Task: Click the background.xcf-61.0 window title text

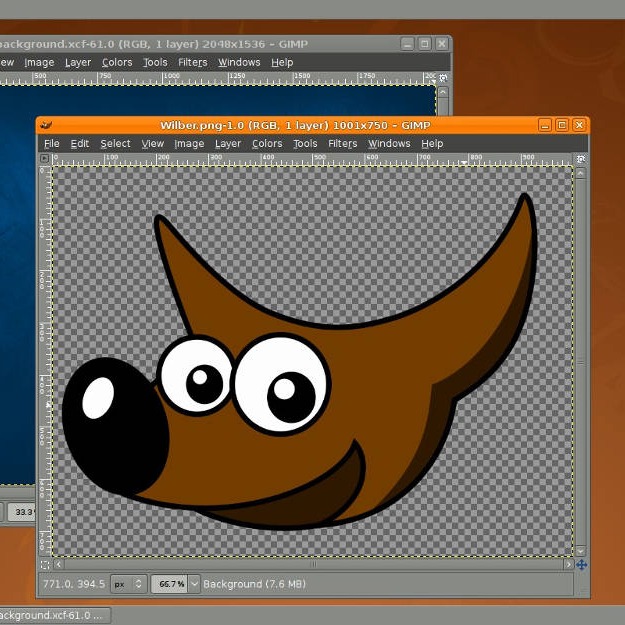Action: (x=154, y=44)
